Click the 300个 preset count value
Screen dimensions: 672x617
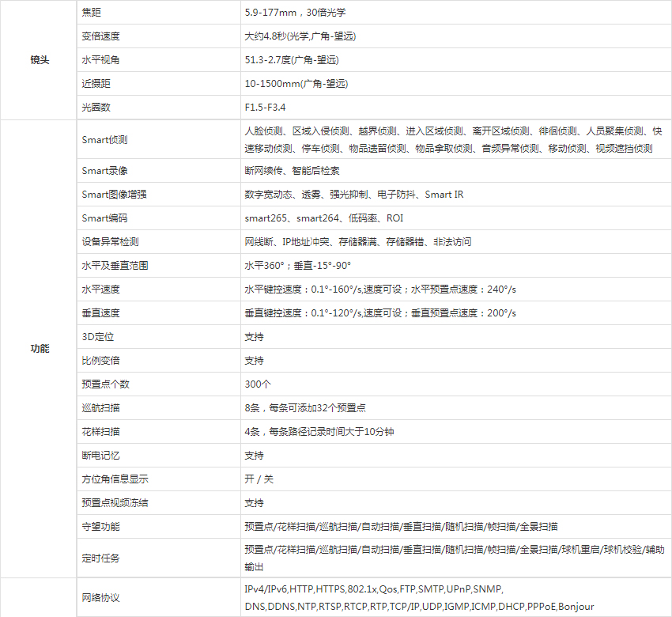pos(258,384)
